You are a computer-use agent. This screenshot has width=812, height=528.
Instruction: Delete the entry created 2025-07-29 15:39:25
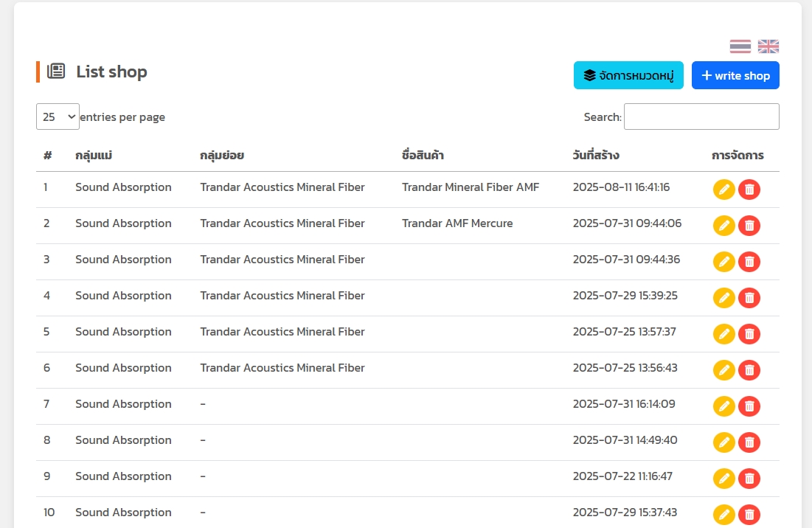(749, 298)
